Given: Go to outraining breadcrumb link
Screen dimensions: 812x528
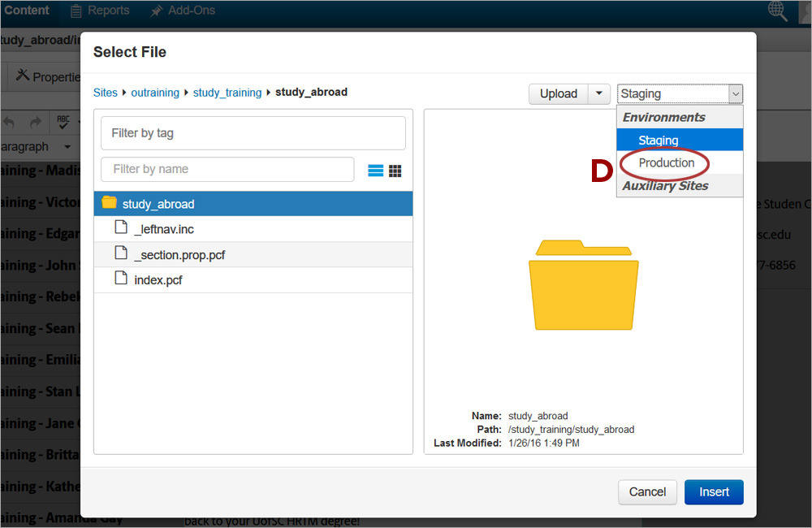Looking at the screenshot, I should tap(155, 93).
